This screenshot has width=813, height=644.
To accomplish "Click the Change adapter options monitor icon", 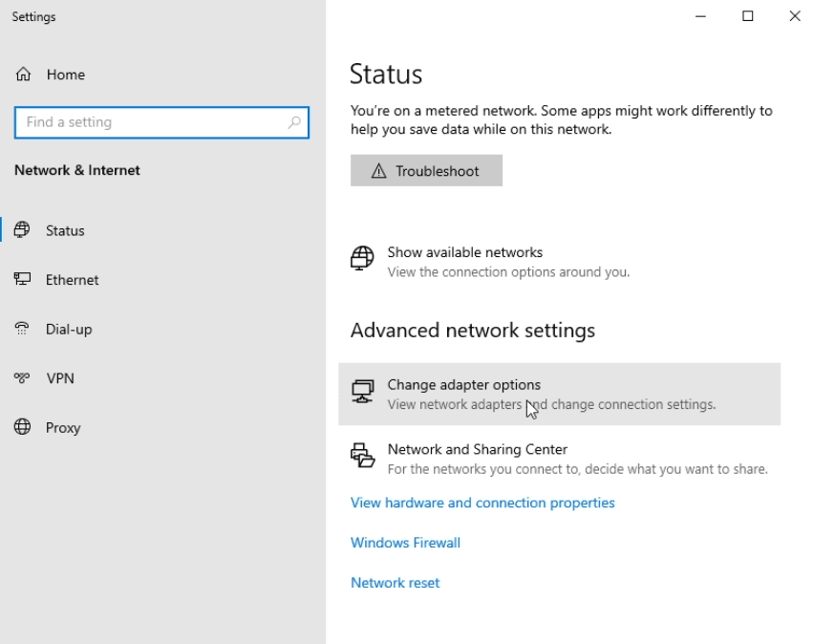I will [x=362, y=392].
